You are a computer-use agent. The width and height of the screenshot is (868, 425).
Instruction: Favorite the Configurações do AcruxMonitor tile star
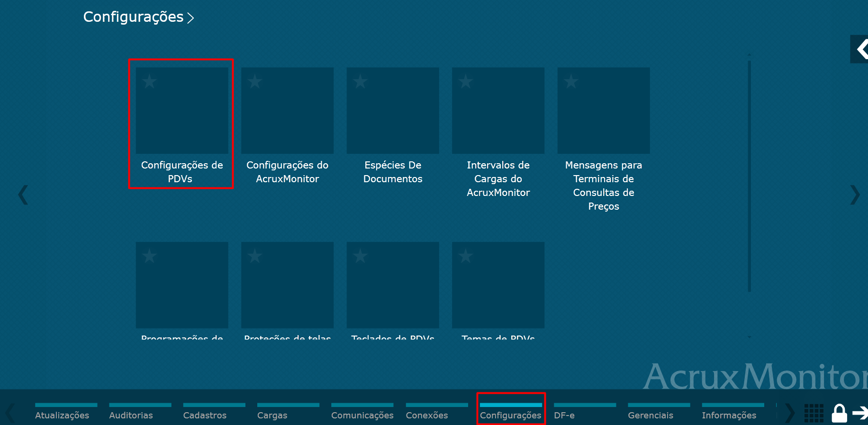pos(255,81)
